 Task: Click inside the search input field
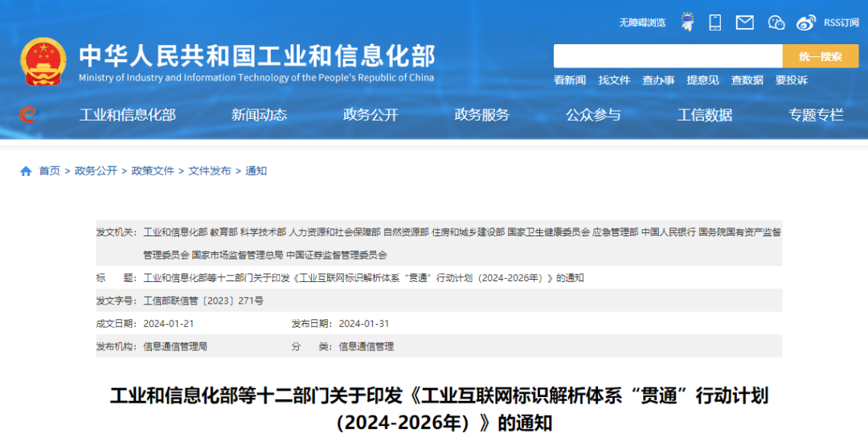tap(668, 56)
